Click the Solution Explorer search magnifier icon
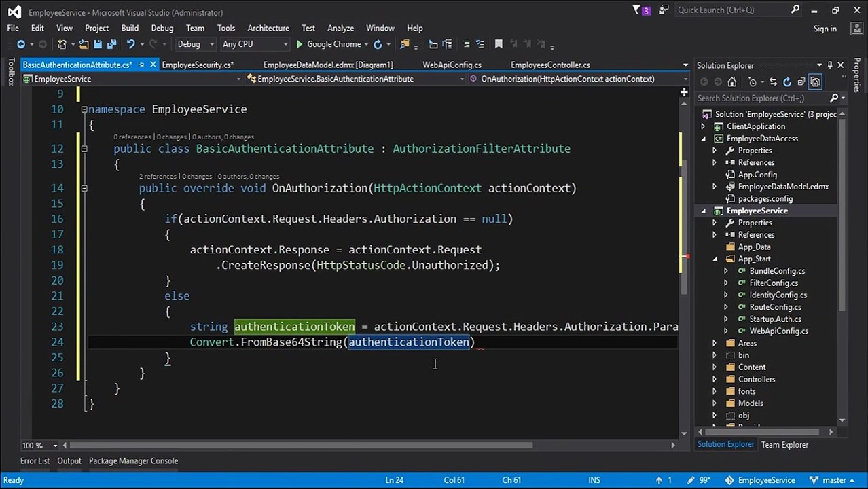 (x=834, y=98)
